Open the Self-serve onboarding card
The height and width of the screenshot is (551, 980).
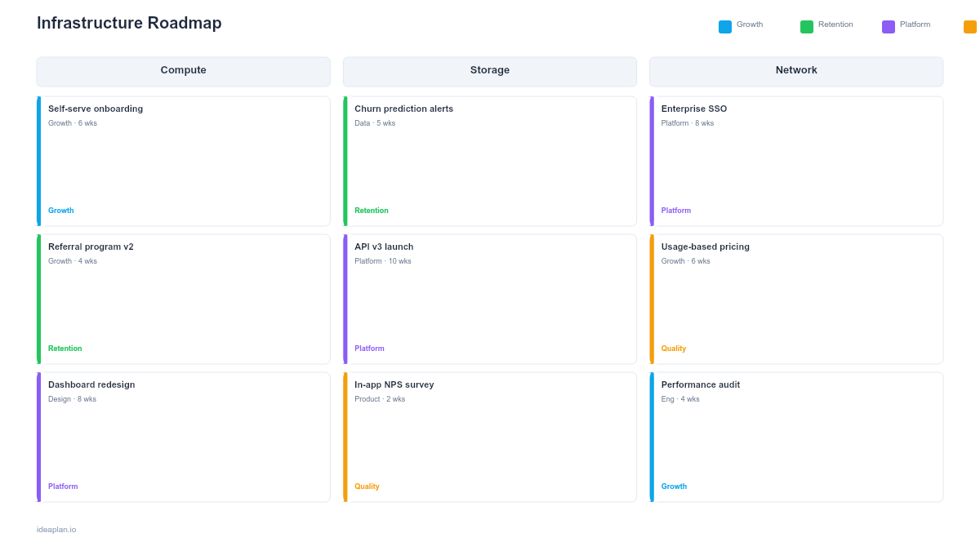tap(183, 160)
